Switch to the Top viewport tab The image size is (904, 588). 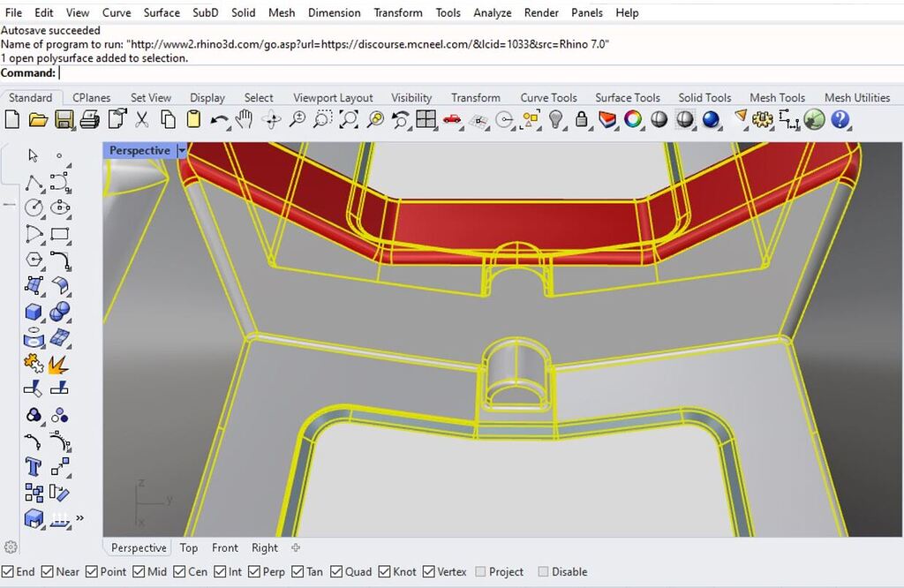click(x=188, y=547)
